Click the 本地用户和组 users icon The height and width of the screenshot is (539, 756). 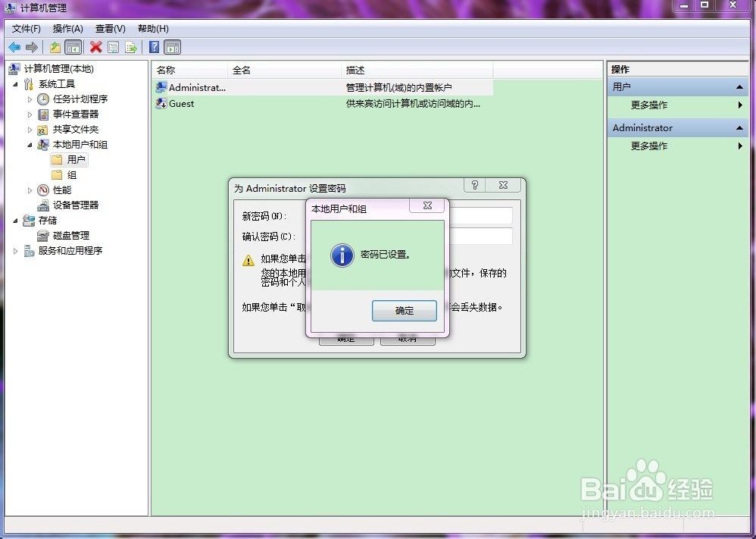tap(43, 145)
